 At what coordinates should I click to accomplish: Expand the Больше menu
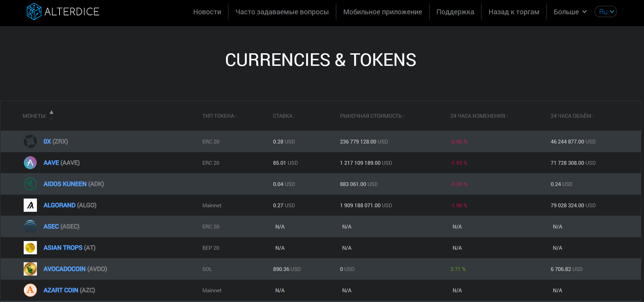point(570,12)
